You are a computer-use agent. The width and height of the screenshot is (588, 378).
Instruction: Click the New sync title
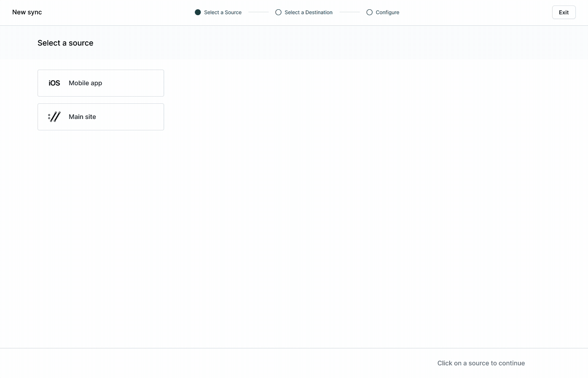coord(27,12)
